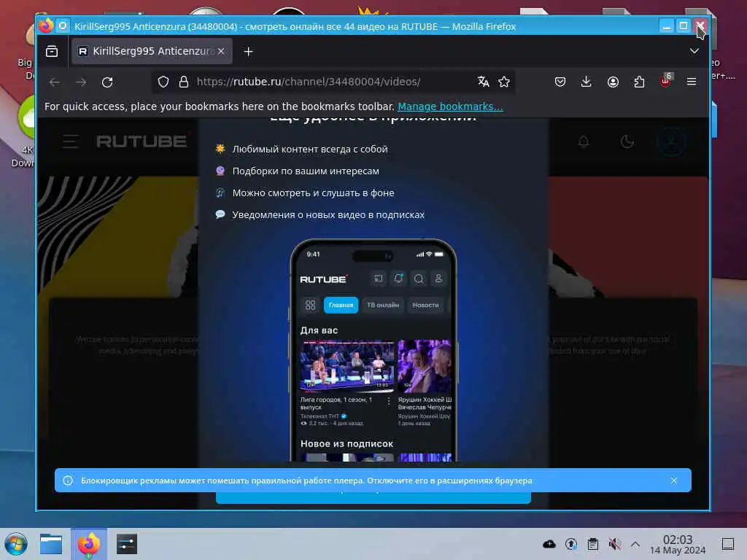Viewport: 747px width, 560px height.
Task: Open tracking protection shield icon
Action: (163, 82)
